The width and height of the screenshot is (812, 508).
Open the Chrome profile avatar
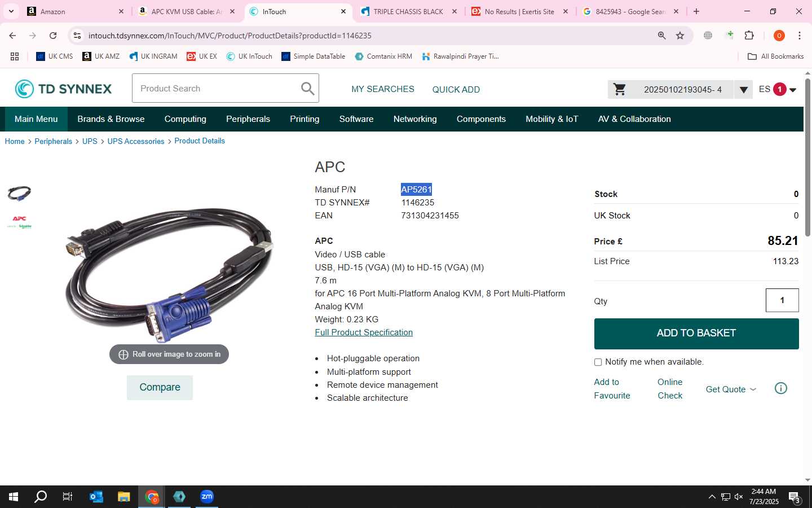tap(779, 36)
